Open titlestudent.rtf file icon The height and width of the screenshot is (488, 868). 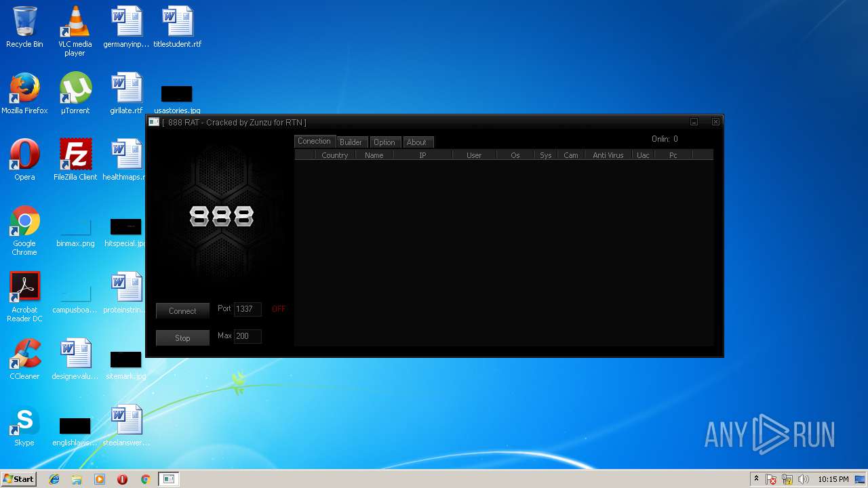pos(177,27)
